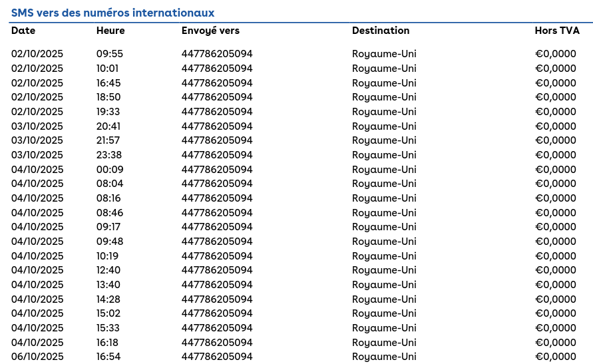Click number 447786205094 in the 21:57 row
Image resolution: width=593 pixels, height=364 pixels.
point(217,140)
